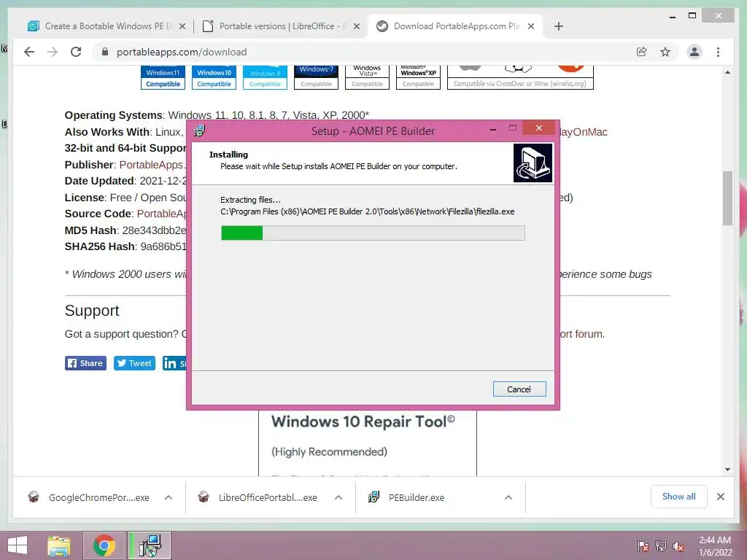Click the setup icon in the dialog title bar
This screenshot has width=747, height=560.
click(x=200, y=131)
